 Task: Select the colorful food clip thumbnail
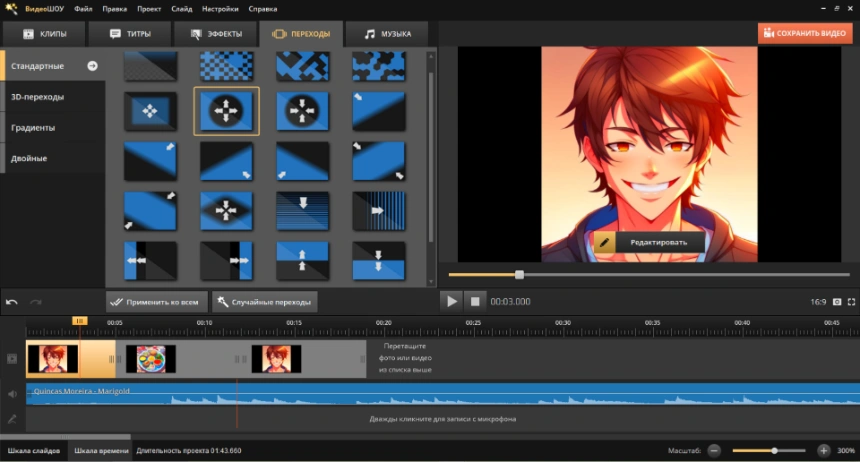pos(151,359)
